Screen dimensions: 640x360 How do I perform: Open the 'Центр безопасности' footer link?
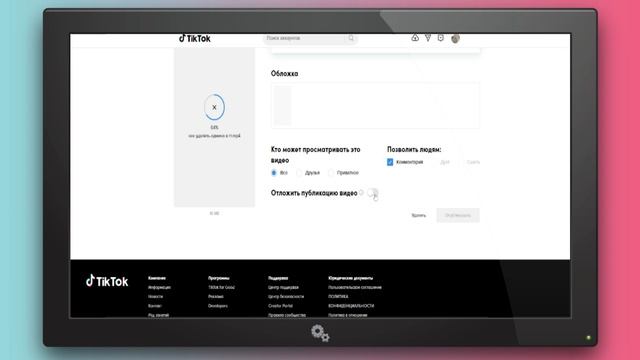point(286,297)
